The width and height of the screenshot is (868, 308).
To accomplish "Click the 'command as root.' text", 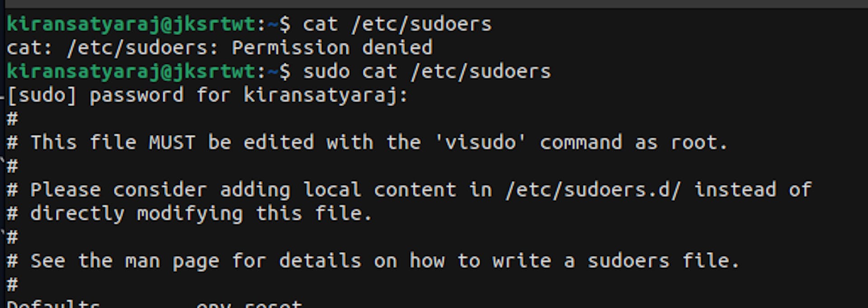I will point(633,143).
